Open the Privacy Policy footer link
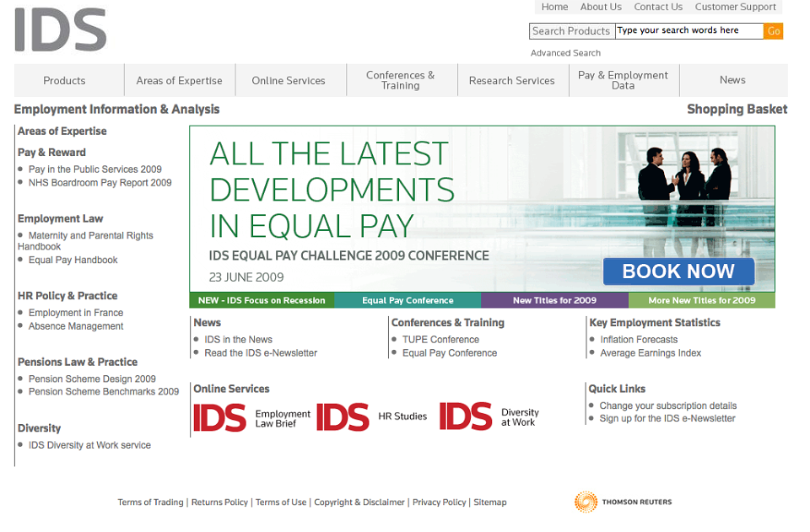Viewport: 810px width, 532px height. [x=439, y=502]
